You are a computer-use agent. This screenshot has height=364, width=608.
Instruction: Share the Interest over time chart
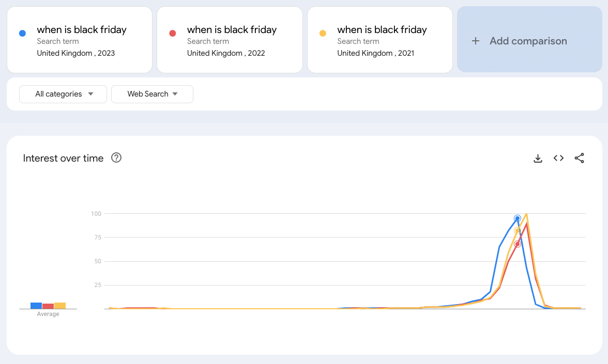click(x=580, y=159)
